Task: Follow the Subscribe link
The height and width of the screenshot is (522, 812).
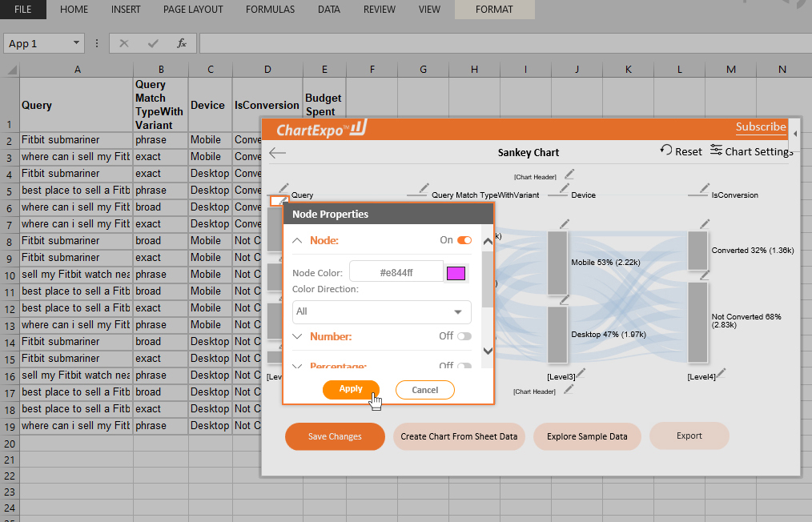Action: pyautogui.click(x=761, y=126)
